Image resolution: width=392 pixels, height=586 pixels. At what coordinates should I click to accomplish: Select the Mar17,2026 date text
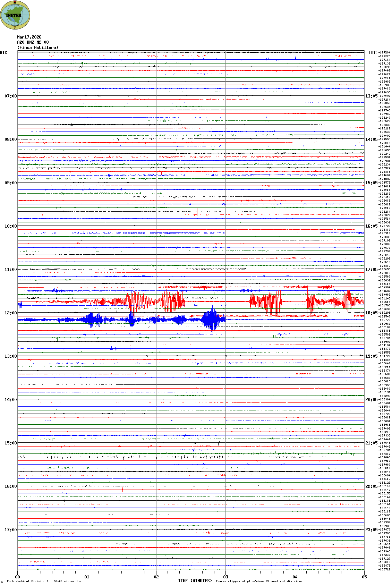(29, 37)
